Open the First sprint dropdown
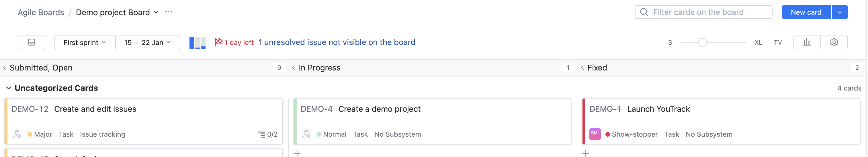Viewport: 868px width, 157px height. click(x=85, y=42)
